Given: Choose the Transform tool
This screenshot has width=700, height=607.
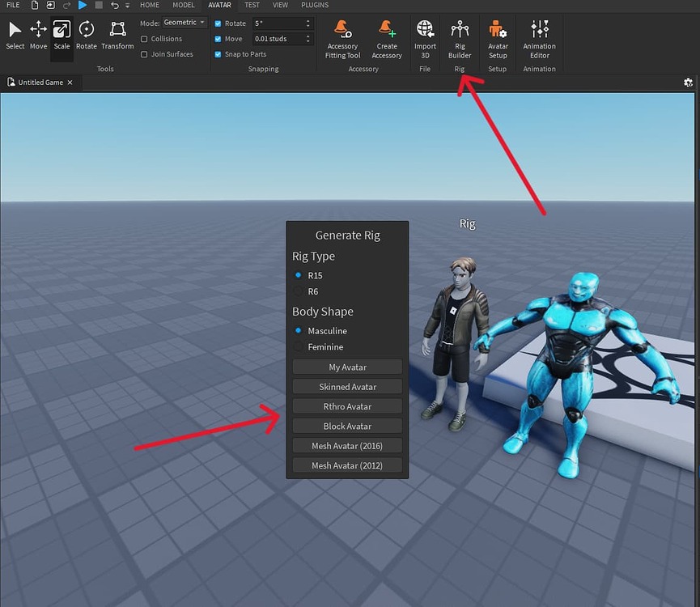Looking at the screenshot, I should pyautogui.click(x=117, y=36).
